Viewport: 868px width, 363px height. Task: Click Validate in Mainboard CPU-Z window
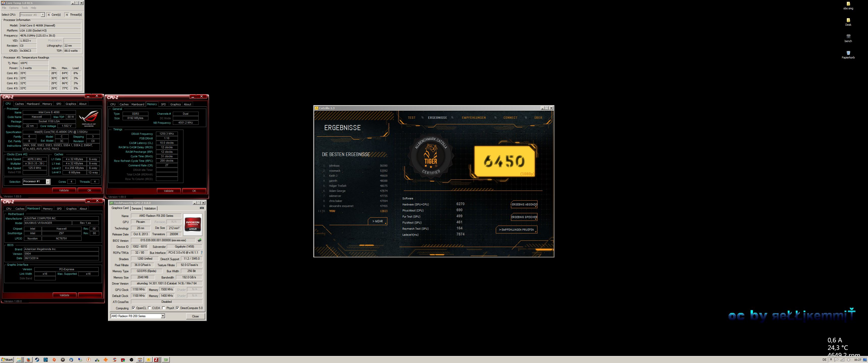click(64, 295)
